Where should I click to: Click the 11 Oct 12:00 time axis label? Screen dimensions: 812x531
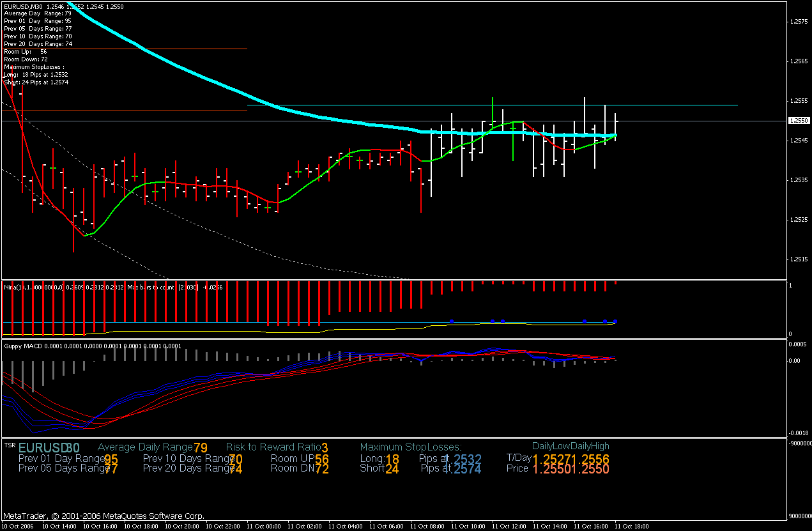pos(508,526)
